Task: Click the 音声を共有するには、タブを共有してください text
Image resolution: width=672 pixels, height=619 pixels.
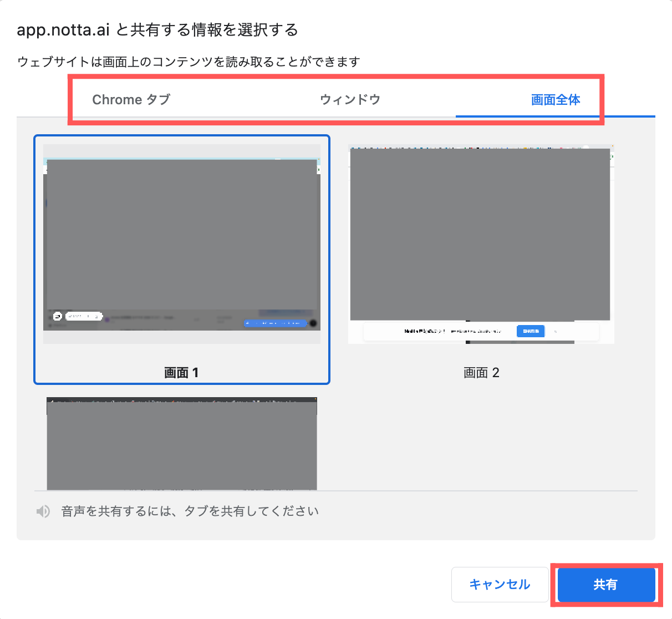Action: (x=190, y=511)
